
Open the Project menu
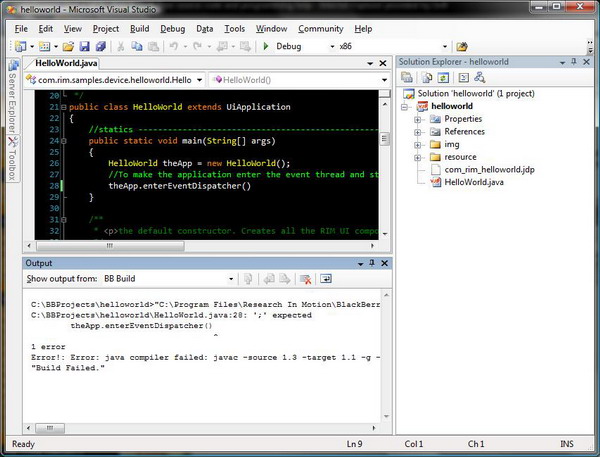[106, 29]
